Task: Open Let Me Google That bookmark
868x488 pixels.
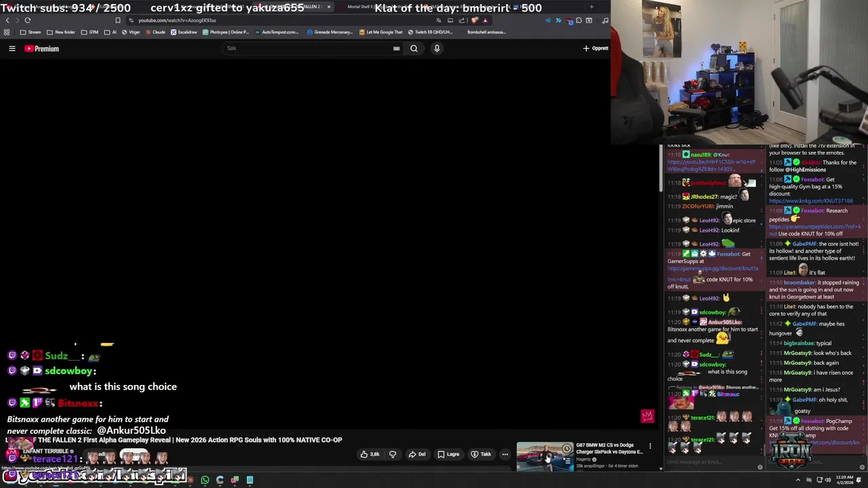Action: coord(380,32)
